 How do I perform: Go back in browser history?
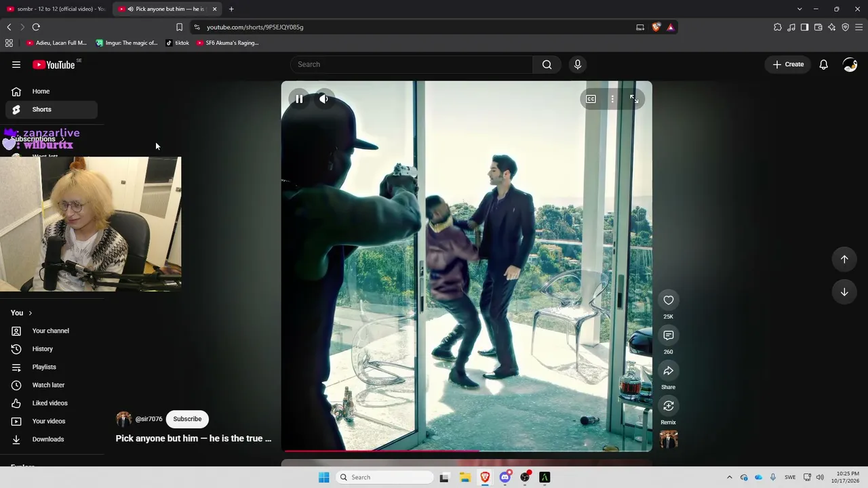(x=9, y=27)
